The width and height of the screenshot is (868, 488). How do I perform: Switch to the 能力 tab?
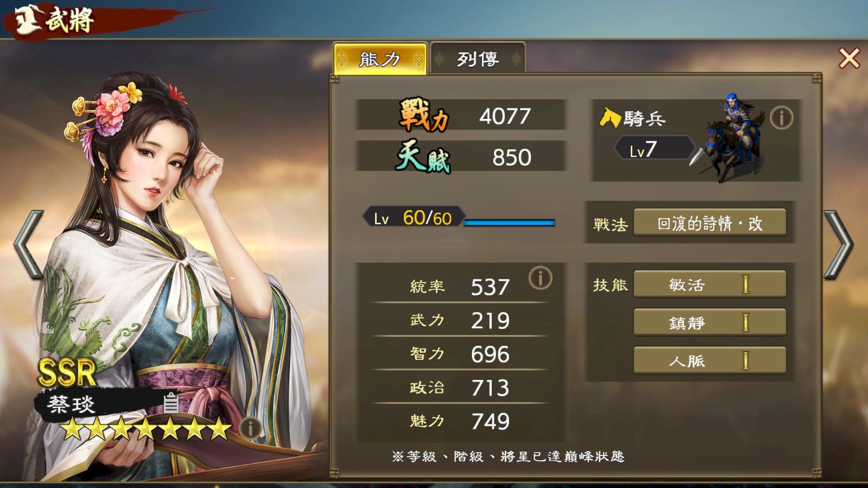[x=380, y=58]
